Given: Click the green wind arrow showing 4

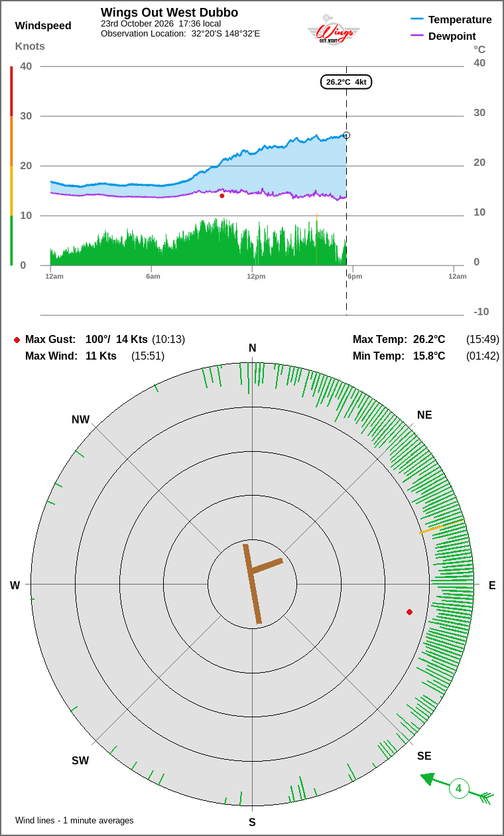Looking at the screenshot, I should pyautogui.click(x=458, y=789).
